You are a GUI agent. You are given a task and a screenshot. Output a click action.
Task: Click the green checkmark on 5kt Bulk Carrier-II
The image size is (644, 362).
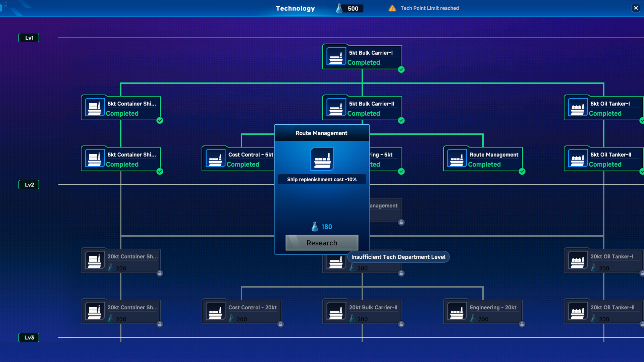(401, 121)
